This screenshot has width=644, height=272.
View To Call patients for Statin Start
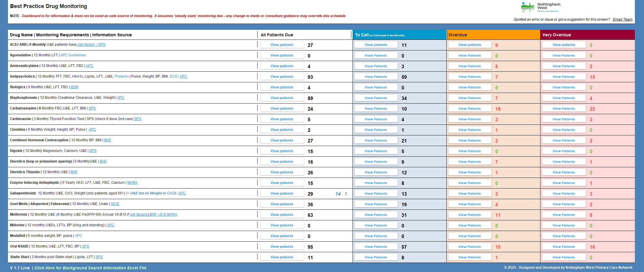[376, 257]
